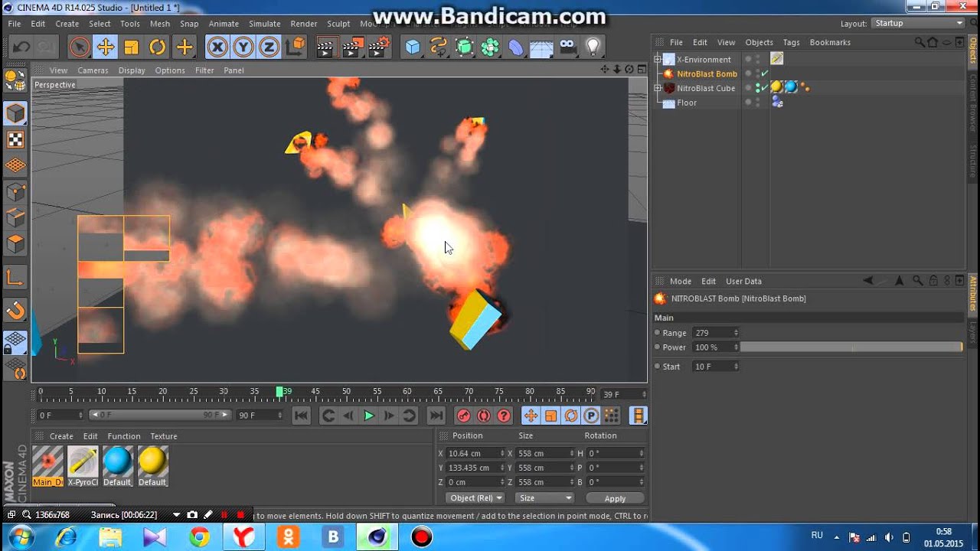Click record active objects button

pos(463,416)
